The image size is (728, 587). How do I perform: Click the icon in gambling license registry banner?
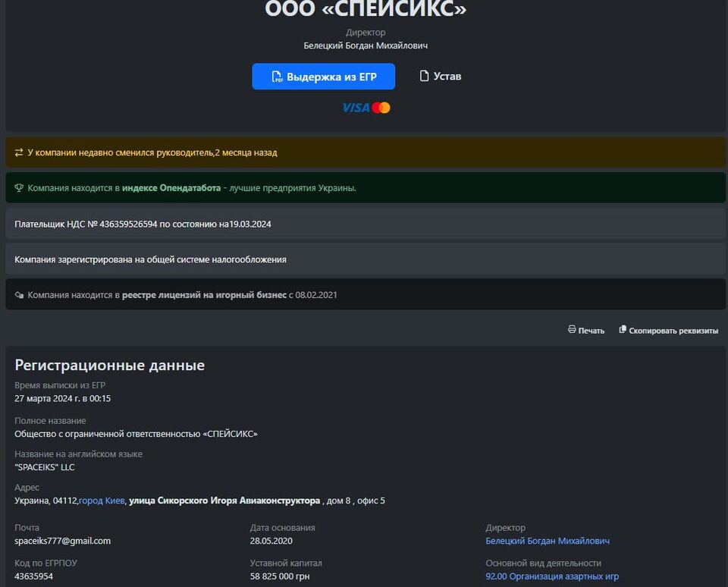click(x=19, y=295)
